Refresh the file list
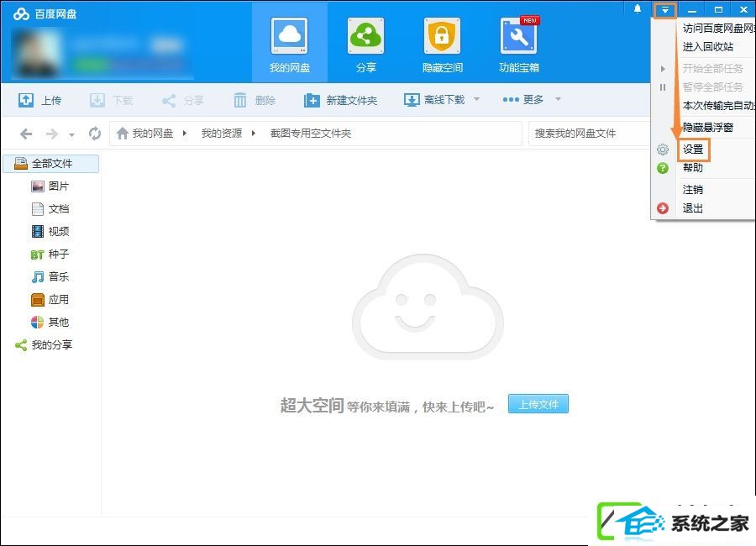The width and height of the screenshot is (756, 546). pos(94,133)
